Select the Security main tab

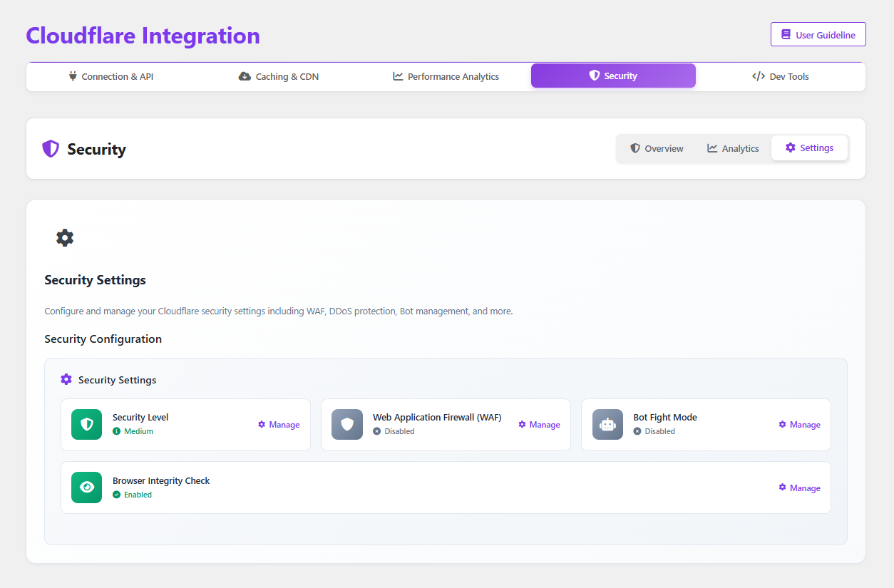coord(613,76)
